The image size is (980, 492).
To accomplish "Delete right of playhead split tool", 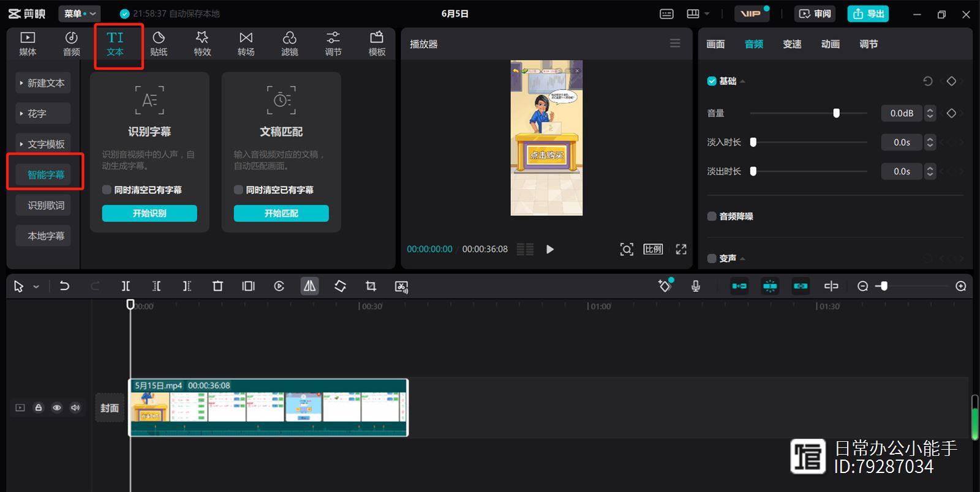I will point(187,286).
